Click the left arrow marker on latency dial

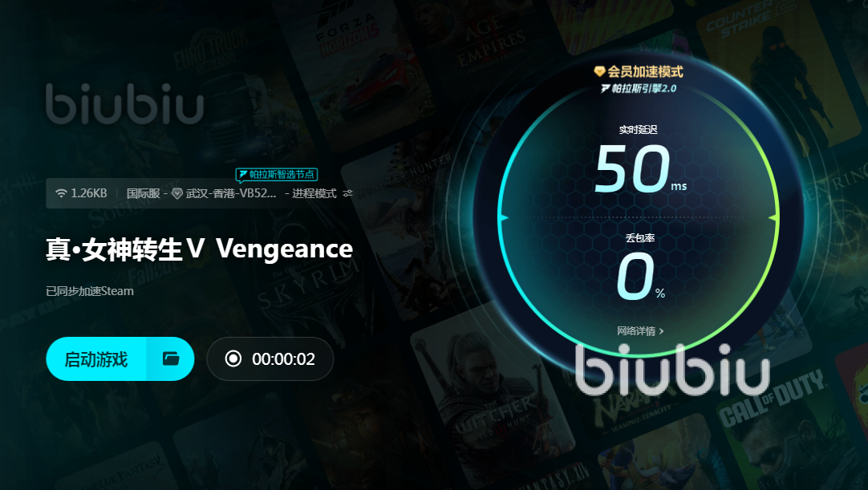(x=504, y=218)
